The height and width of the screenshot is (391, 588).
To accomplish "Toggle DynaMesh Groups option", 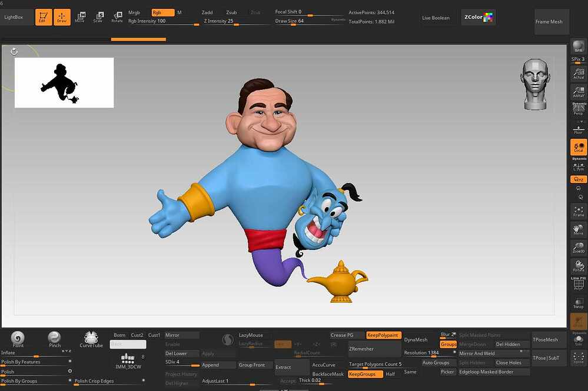I will (x=448, y=344).
